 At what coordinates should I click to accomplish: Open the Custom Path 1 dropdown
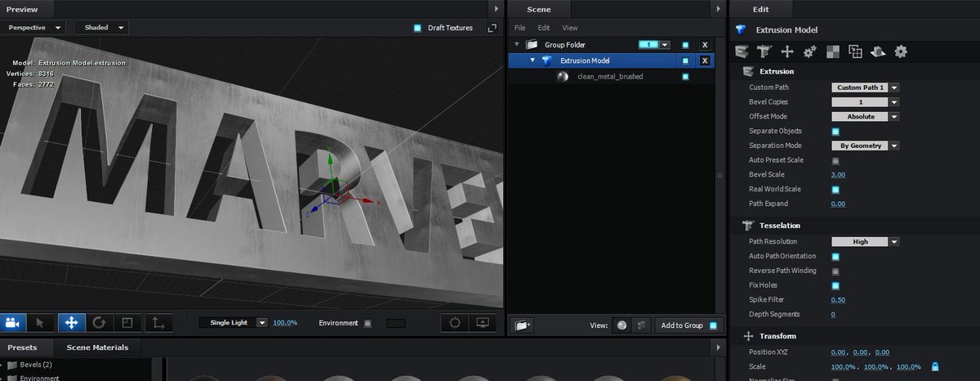click(x=865, y=87)
